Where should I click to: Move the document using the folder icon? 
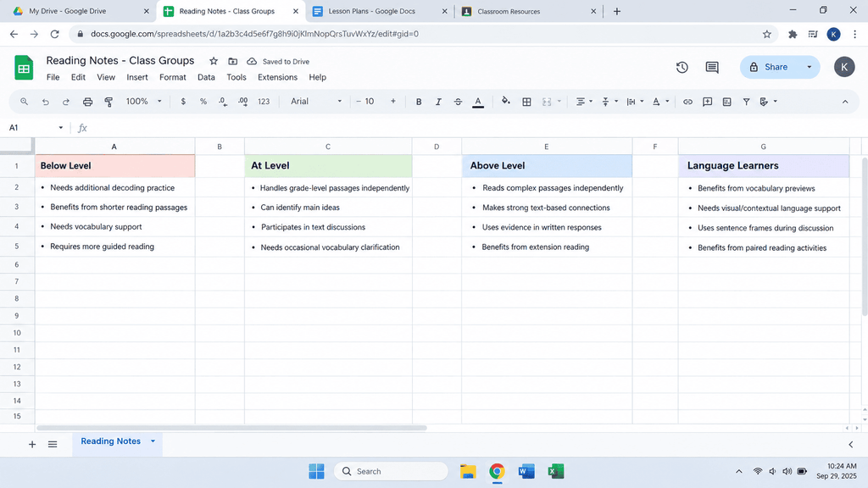point(232,61)
